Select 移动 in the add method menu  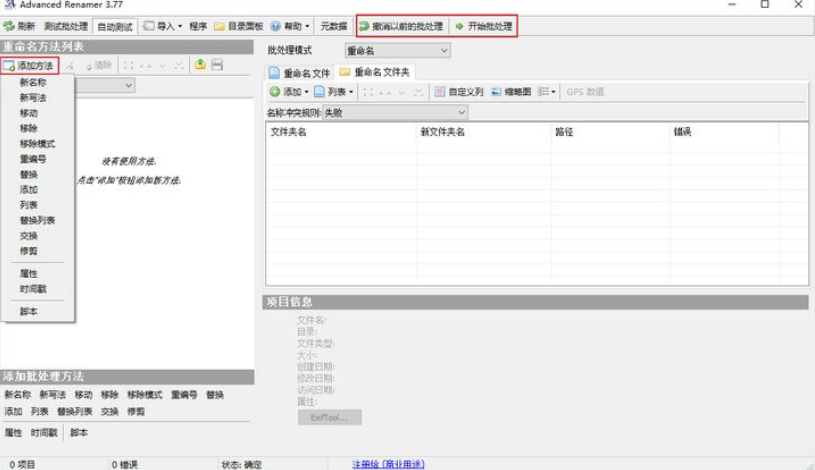click(29, 113)
